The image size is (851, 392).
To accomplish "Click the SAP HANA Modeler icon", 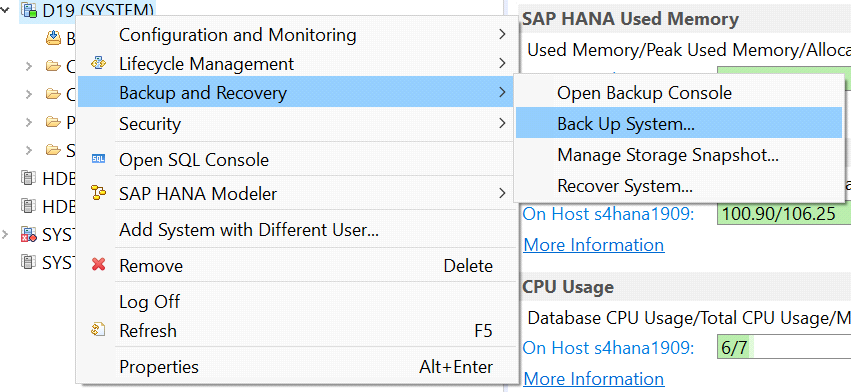I will (98, 193).
